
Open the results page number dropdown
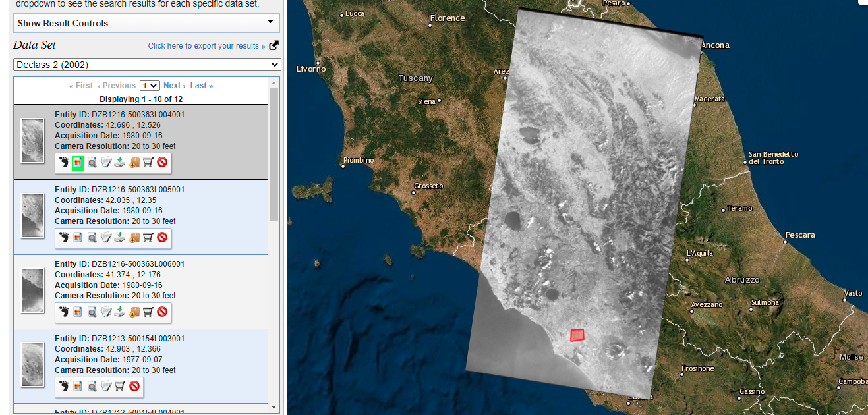[150, 86]
